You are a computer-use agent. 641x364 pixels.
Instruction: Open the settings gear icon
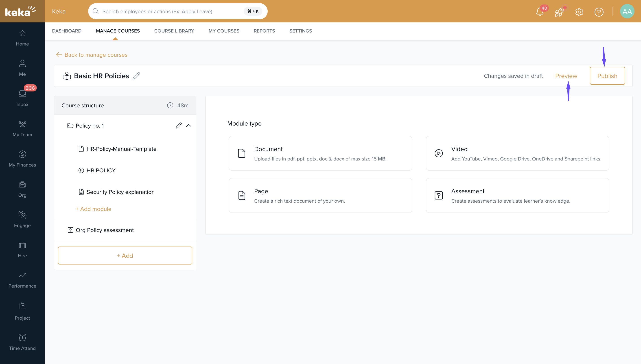pos(579,12)
